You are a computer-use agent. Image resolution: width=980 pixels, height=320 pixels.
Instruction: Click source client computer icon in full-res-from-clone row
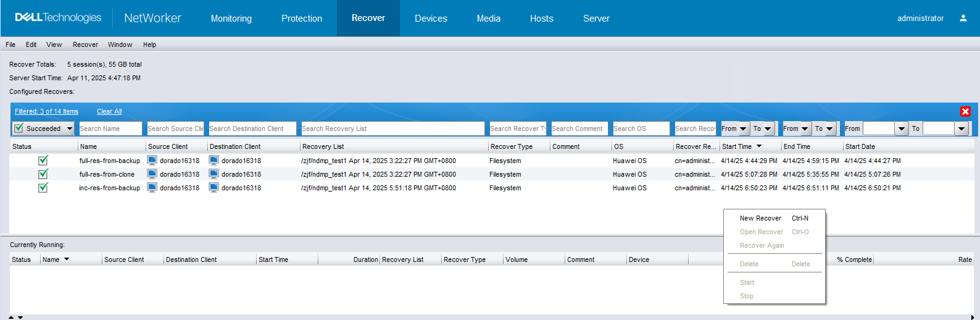pos(152,174)
